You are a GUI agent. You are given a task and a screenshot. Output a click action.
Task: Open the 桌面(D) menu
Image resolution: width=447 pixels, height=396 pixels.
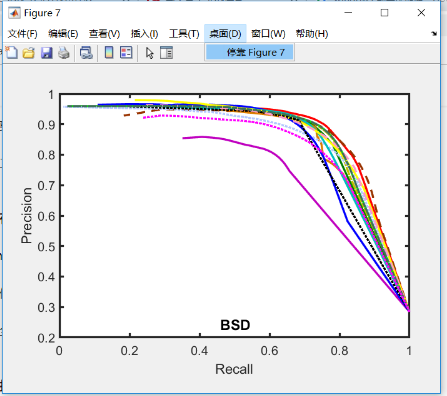225,34
